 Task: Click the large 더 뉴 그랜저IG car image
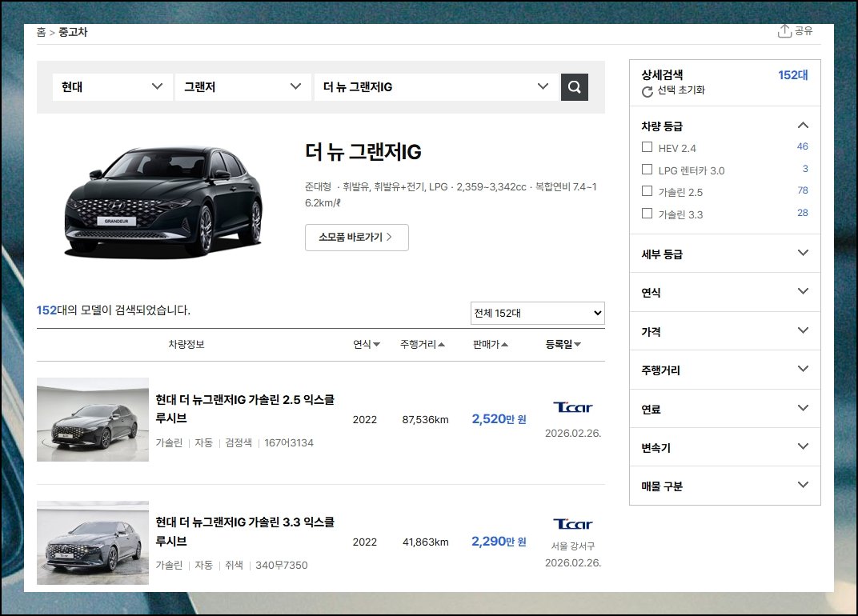(162, 202)
